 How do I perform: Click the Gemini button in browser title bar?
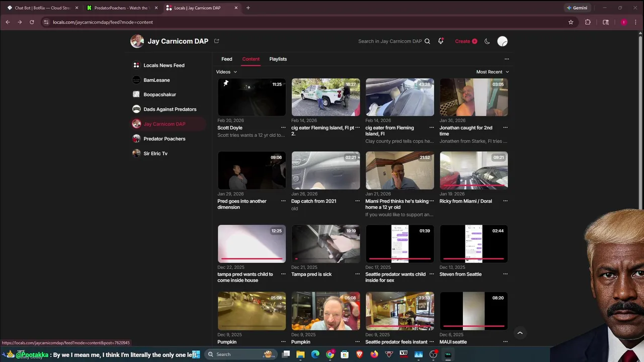click(577, 8)
